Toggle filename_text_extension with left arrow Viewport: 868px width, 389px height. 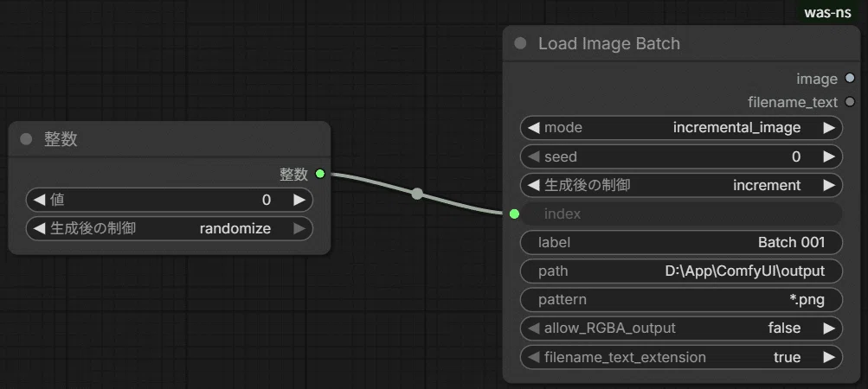tap(534, 357)
